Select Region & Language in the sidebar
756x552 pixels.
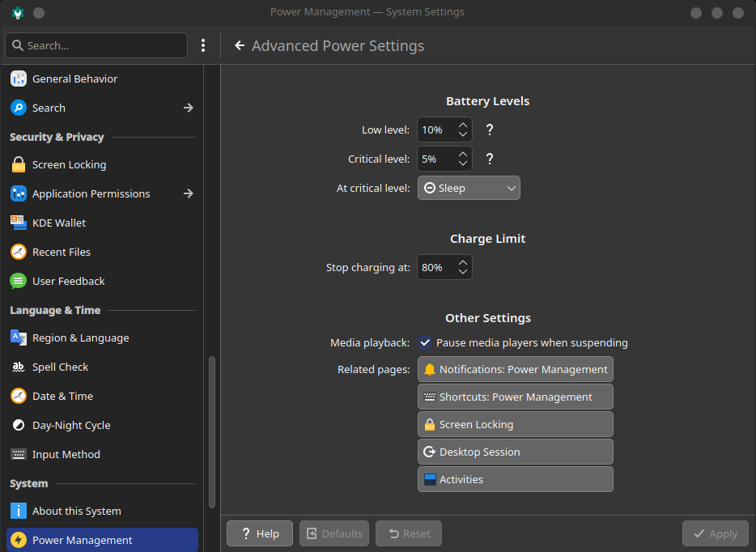pyautogui.click(x=80, y=338)
